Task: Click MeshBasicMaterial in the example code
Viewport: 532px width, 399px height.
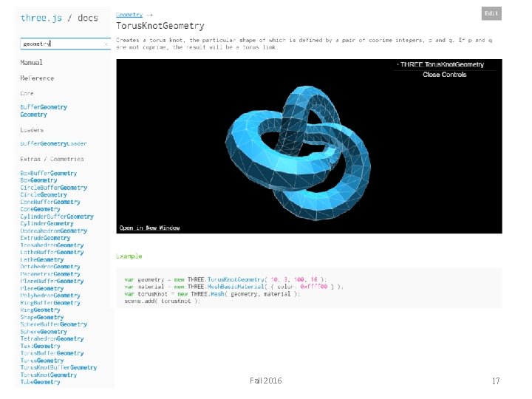Action: pyautogui.click(x=236, y=287)
